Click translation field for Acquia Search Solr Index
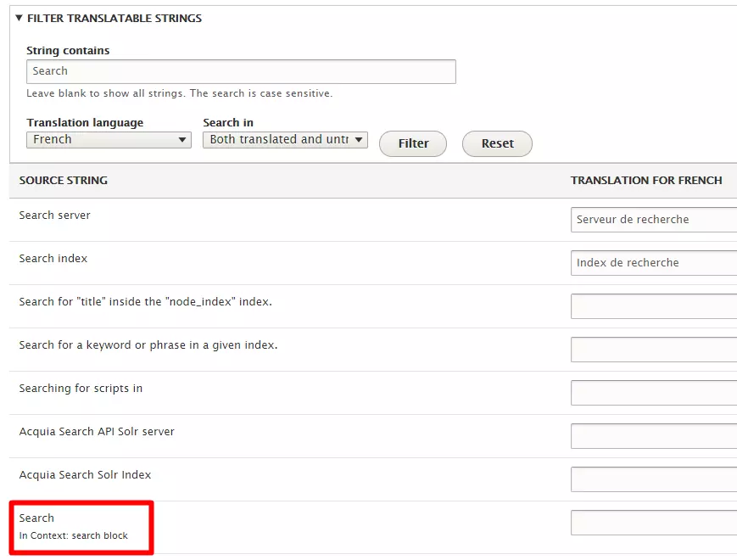Screen dimensions: 737x560 pos(653,479)
